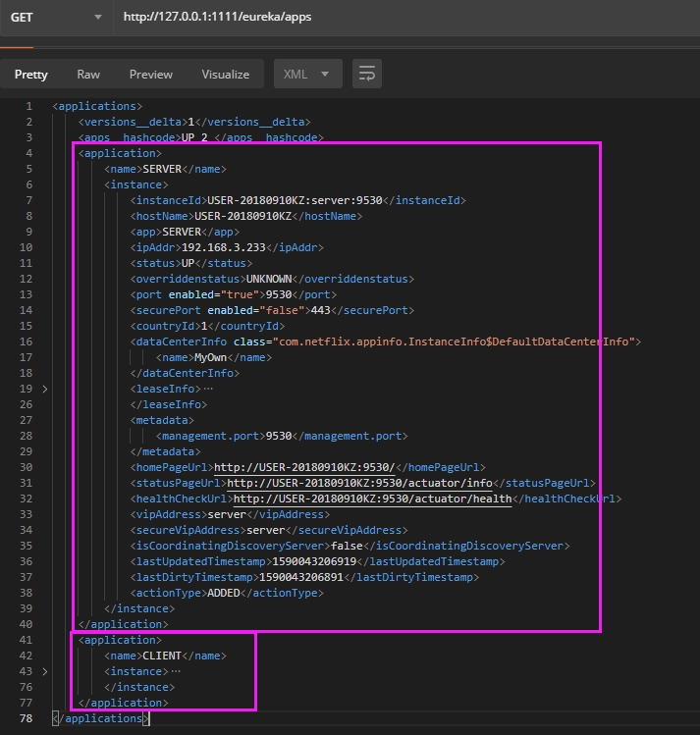Open the homePageUrl link
This screenshot has width=700, height=735.
[304, 467]
